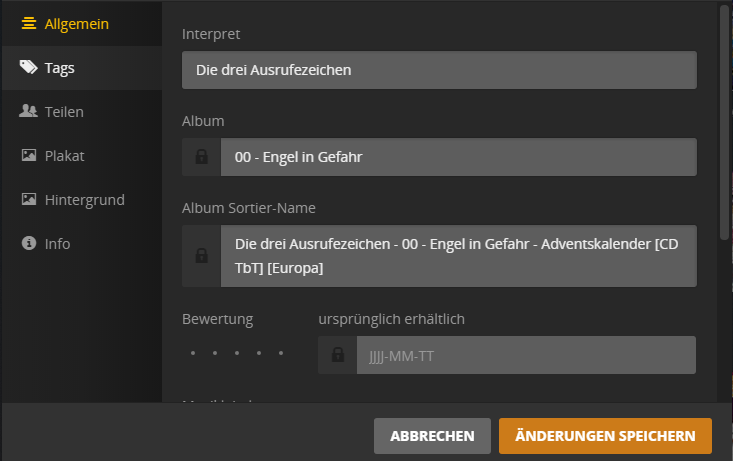Click the Hintergrund picture icon
Viewport: 733px width, 461px height.
(x=29, y=200)
